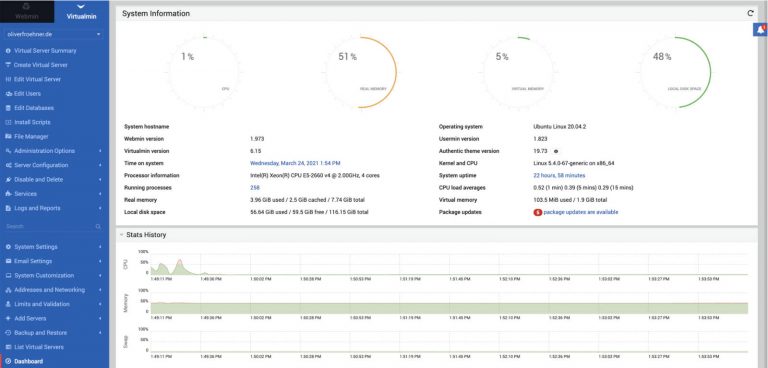Click the CPU usage gauge
The image size is (768, 368).
204,72
